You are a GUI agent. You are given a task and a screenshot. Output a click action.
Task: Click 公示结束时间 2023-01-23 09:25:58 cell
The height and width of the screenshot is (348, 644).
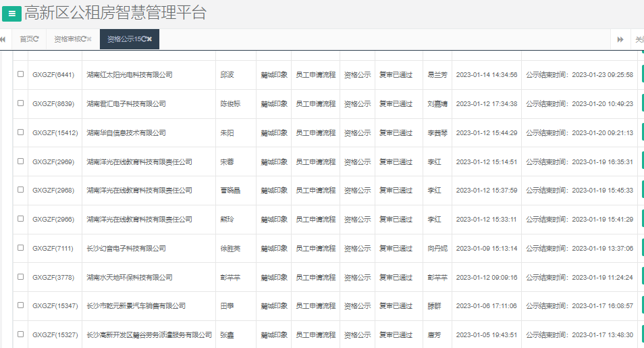(579, 75)
